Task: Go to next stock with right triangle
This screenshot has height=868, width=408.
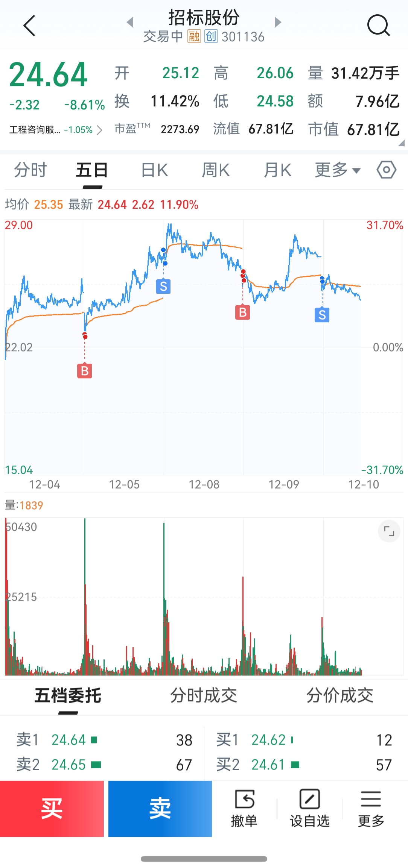Action: pyautogui.click(x=278, y=22)
